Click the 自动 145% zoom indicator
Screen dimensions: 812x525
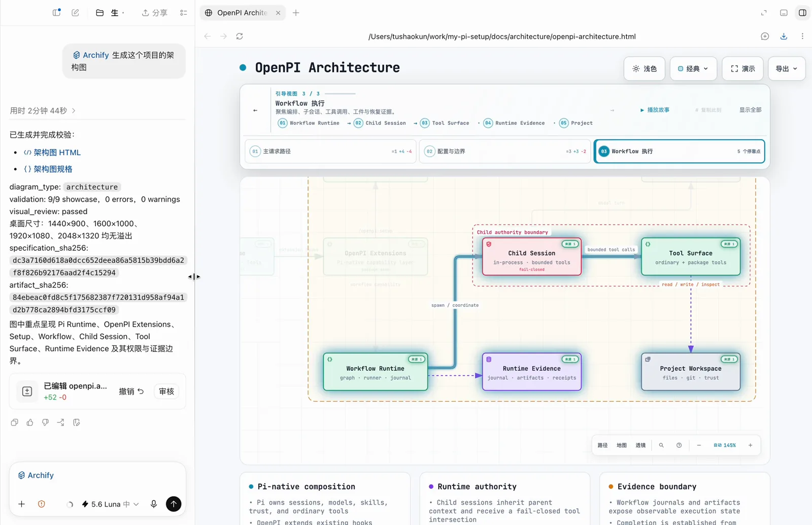pos(725,445)
